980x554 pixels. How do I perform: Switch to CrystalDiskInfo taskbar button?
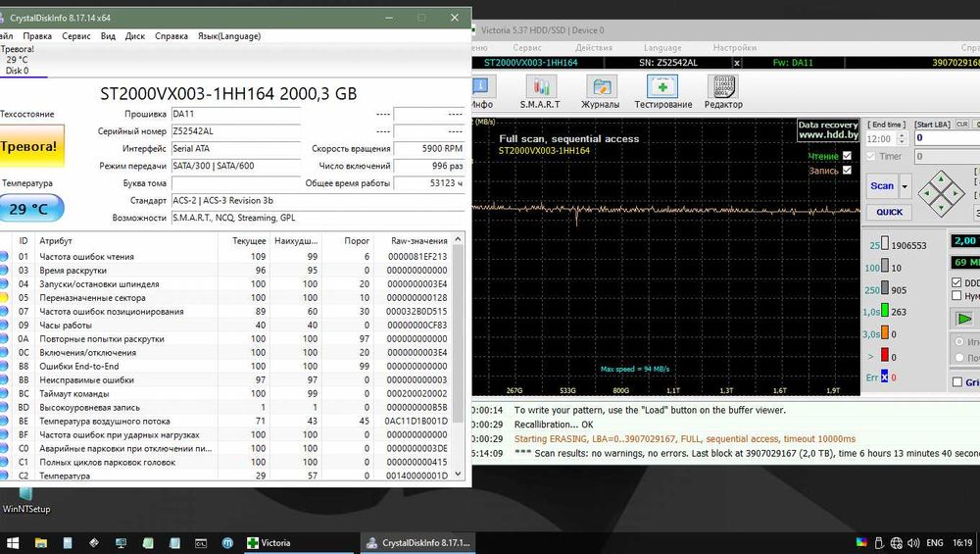pos(418,543)
